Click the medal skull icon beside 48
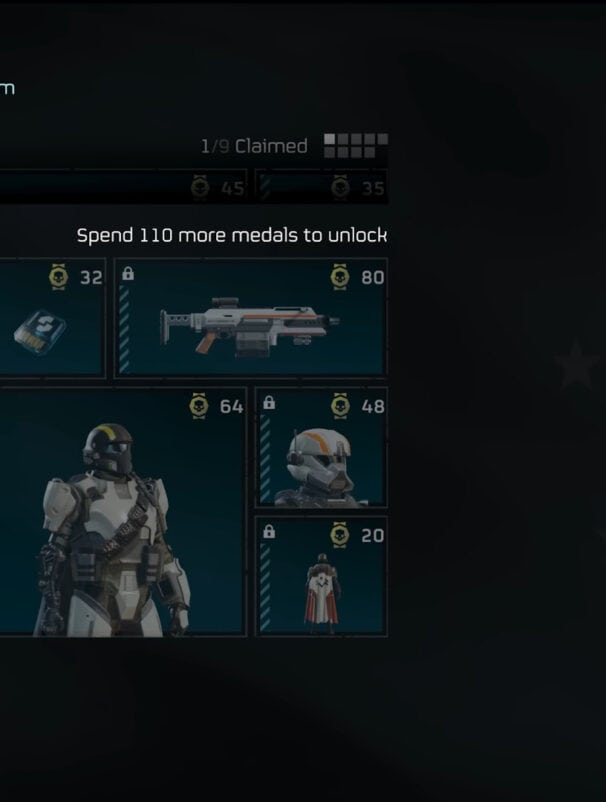The height and width of the screenshot is (802, 606). click(340, 406)
